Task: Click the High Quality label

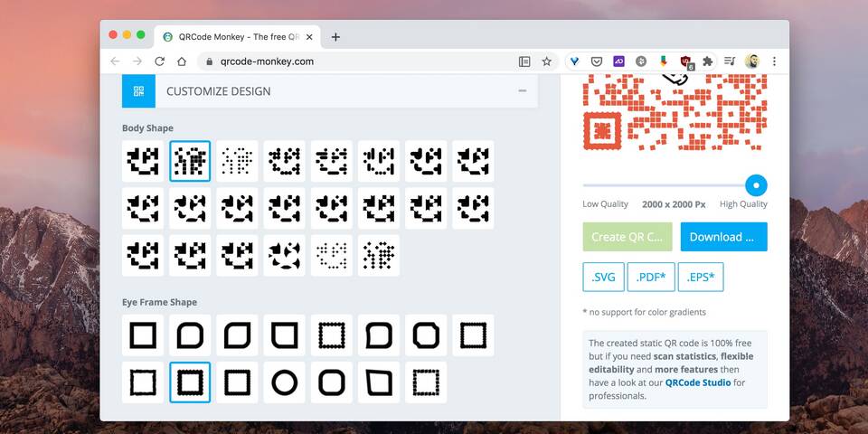Action: (x=743, y=204)
